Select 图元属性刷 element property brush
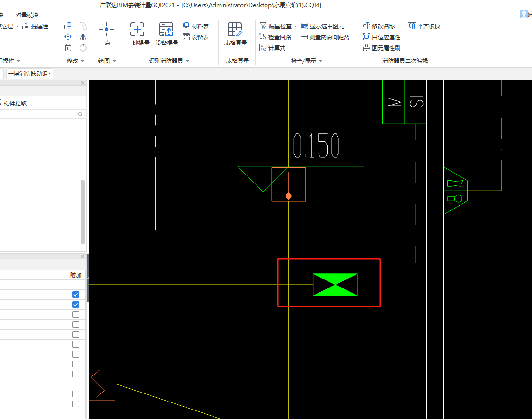532x419 pixels. pos(381,48)
